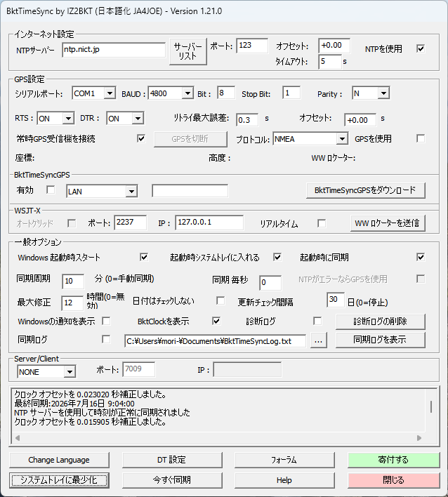Click log horizontal scrollbar right arrow
The image size is (448, 497).
pyautogui.click(x=419, y=438)
